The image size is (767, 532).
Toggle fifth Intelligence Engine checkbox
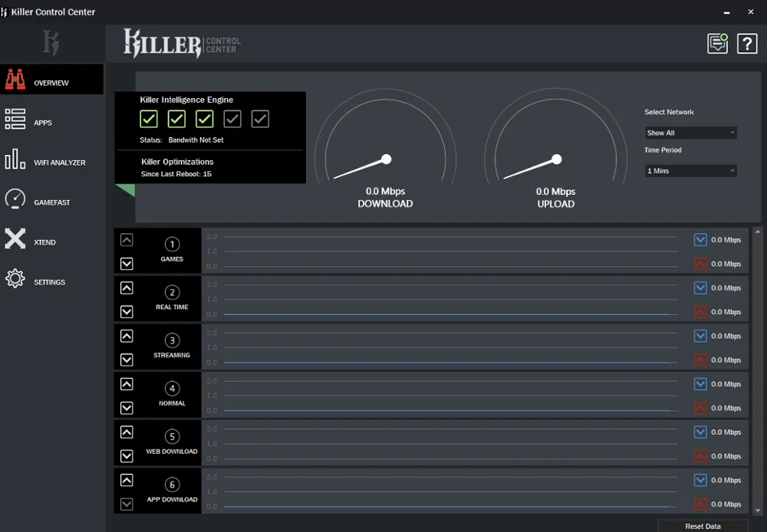pos(260,119)
